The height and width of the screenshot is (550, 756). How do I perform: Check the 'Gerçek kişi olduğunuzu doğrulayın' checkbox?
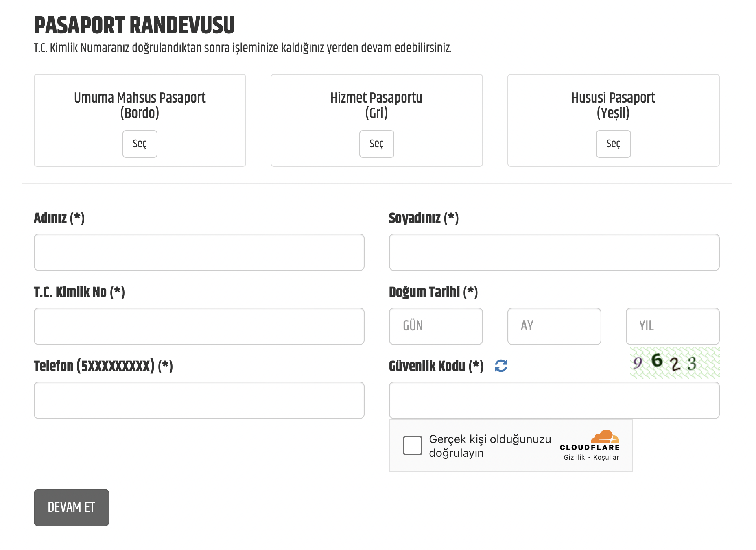point(412,445)
